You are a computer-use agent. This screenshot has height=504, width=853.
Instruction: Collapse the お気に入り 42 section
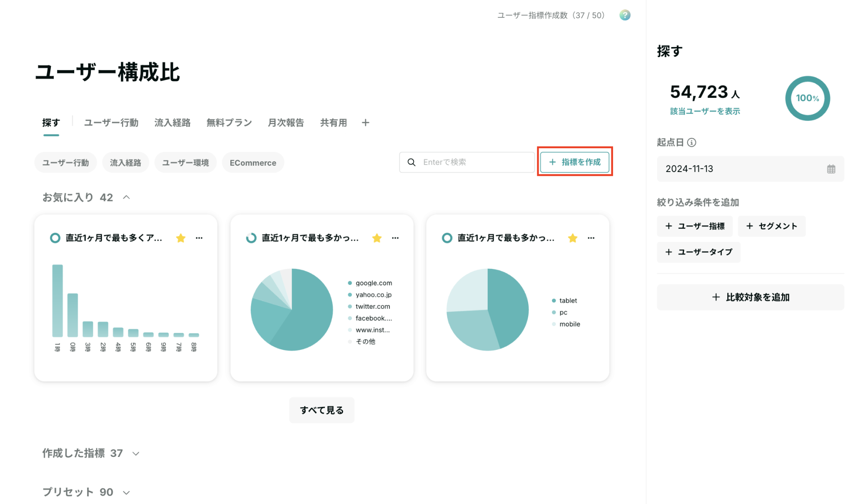(127, 197)
